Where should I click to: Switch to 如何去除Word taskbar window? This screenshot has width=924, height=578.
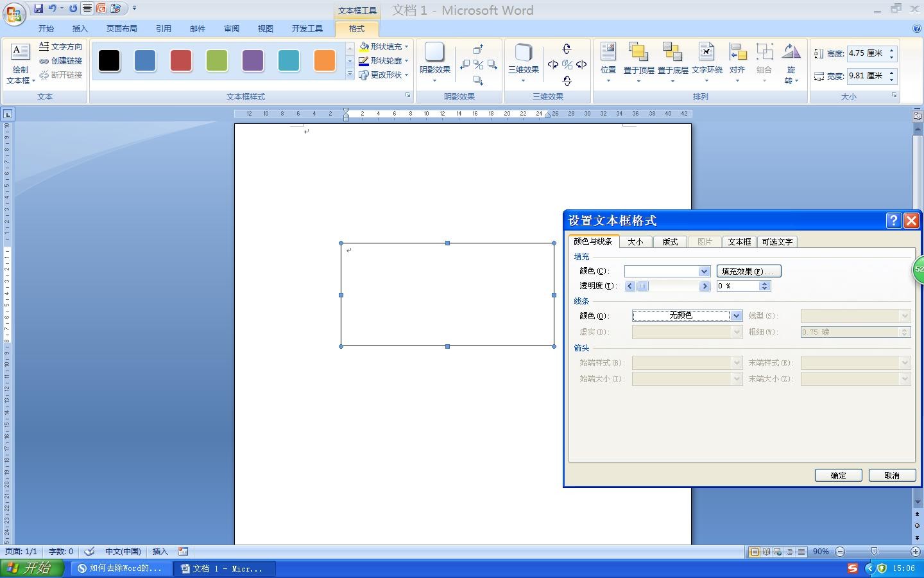click(x=121, y=568)
